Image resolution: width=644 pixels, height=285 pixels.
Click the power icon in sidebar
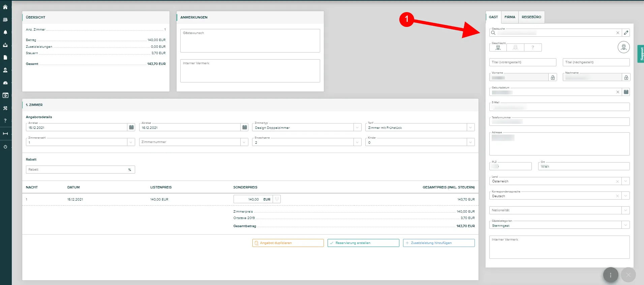pyautogui.click(x=5, y=147)
